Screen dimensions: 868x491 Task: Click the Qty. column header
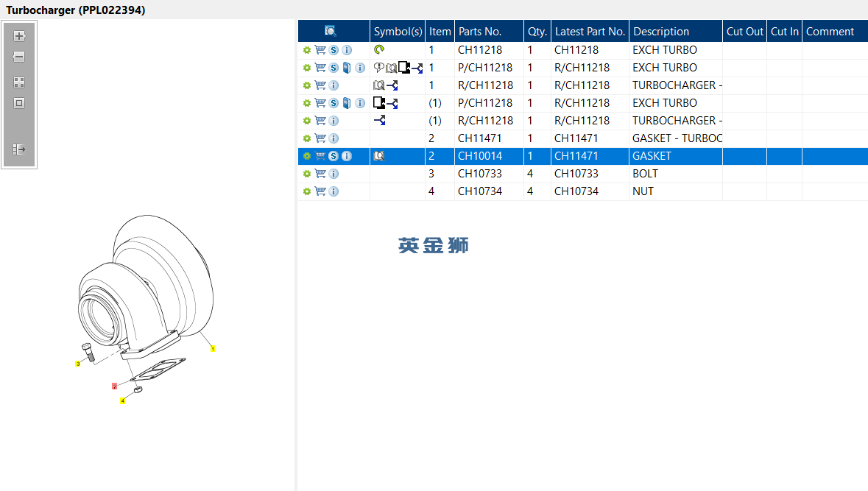click(x=537, y=31)
